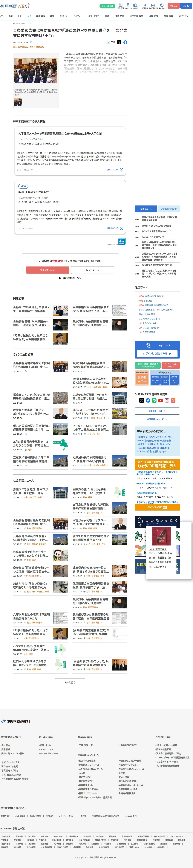Open the 連載・特集 dropdown menu
The height and width of the screenshot is (868, 193).
[x=120, y=16]
